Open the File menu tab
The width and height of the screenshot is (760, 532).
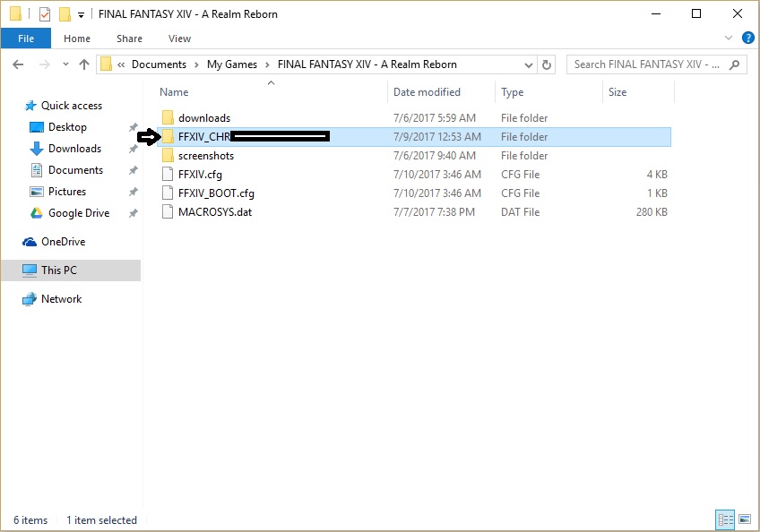26,39
